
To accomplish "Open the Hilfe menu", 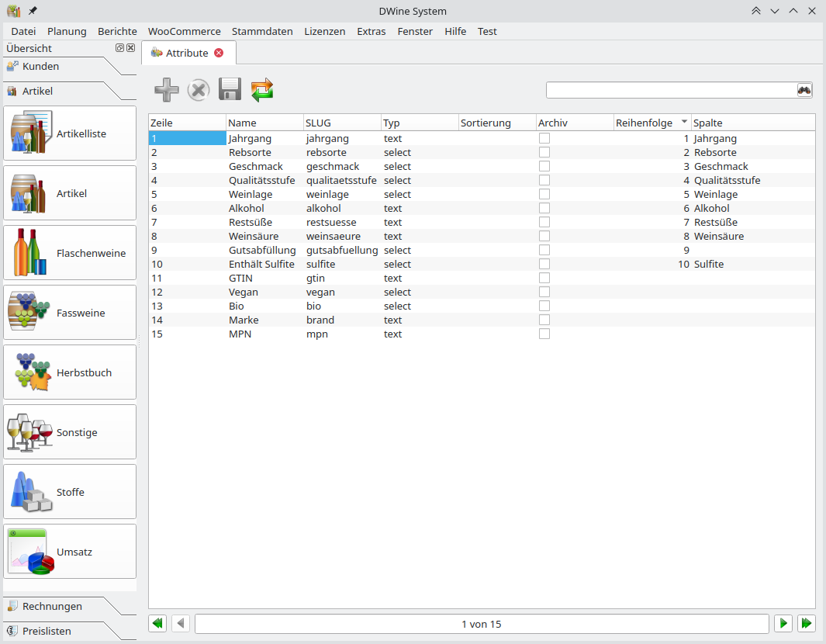I will click(x=455, y=32).
